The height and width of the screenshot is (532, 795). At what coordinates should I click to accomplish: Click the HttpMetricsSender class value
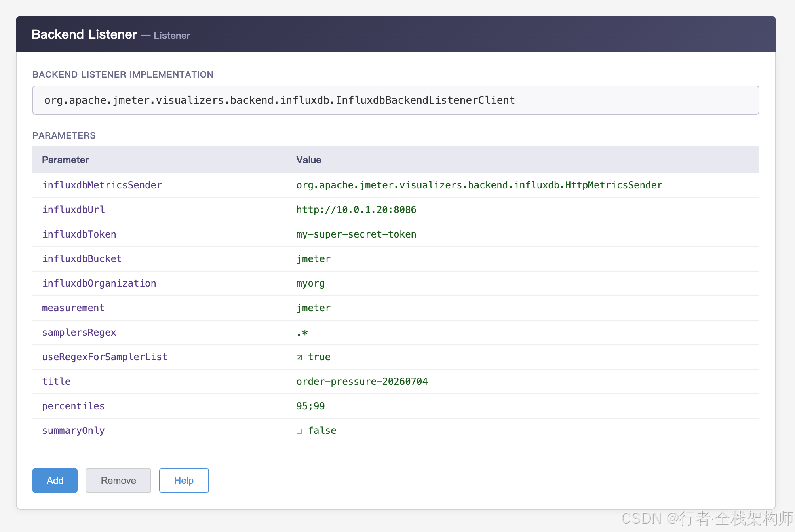pyautogui.click(x=479, y=185)
